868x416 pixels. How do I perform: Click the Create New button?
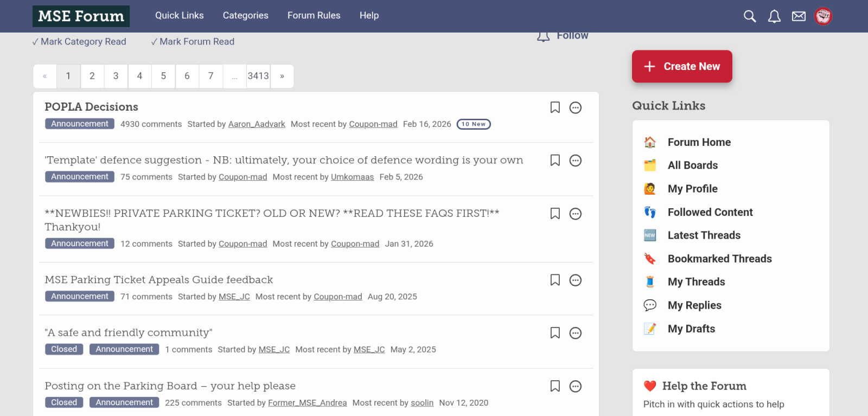click(682, 66)
